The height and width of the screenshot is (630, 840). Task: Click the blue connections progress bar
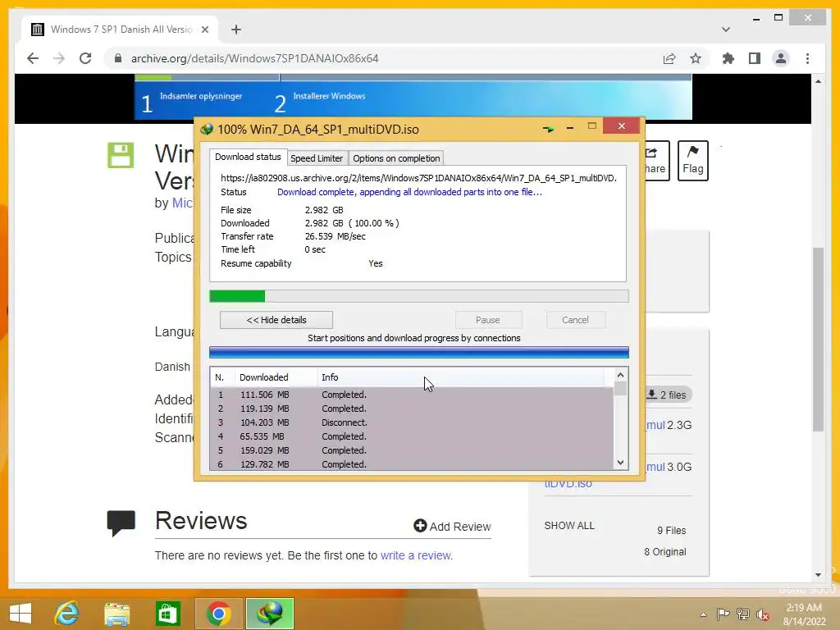tap(419, 352)
